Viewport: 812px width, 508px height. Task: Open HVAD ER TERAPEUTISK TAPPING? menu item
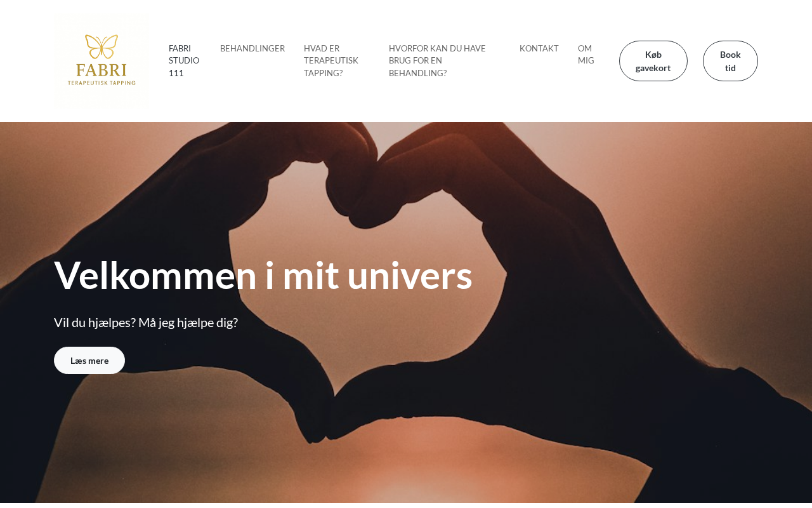point(331,61)
